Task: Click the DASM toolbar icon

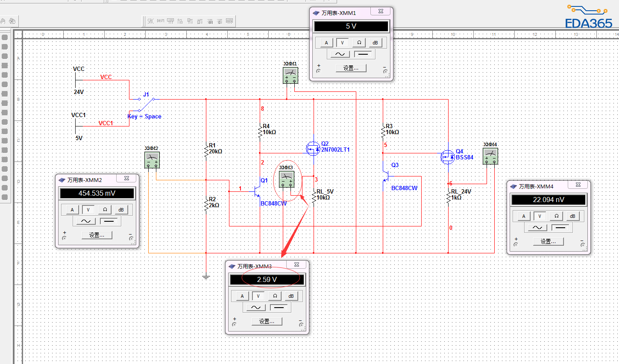Action: click(x=161, y=21)
